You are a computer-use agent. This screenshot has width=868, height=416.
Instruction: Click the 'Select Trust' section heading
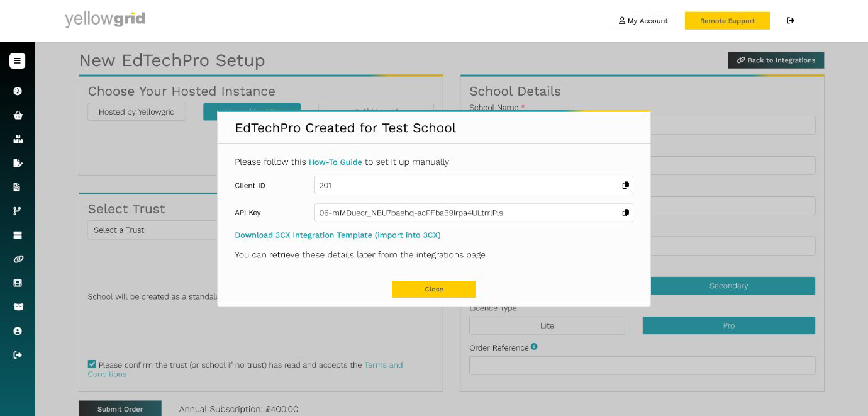point(126,209)
